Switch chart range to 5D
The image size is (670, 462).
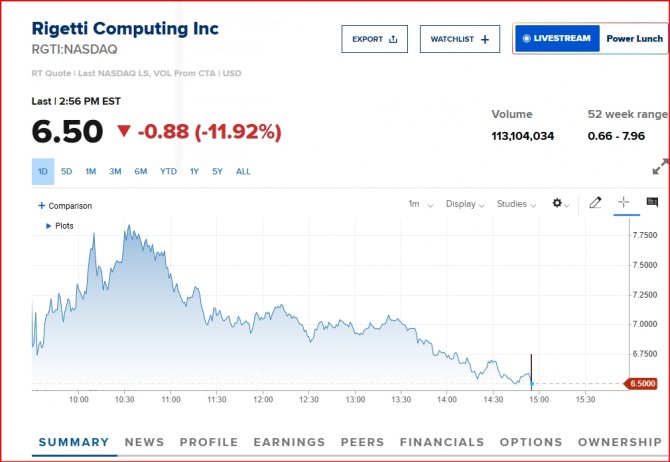(x=67, y=171)
